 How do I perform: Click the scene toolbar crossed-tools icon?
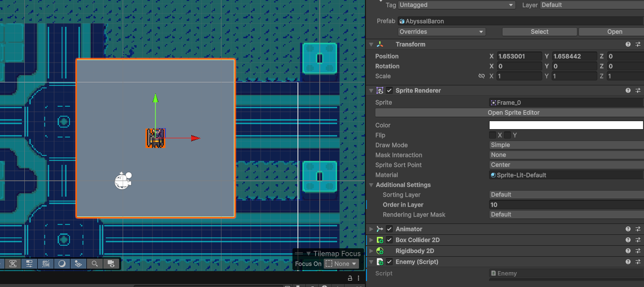coord(13,264)
